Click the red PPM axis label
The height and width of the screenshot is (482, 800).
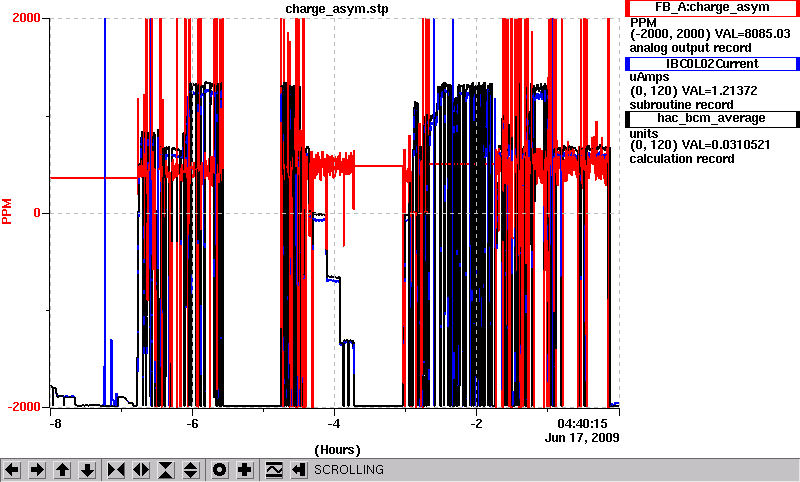pos(7,212)
